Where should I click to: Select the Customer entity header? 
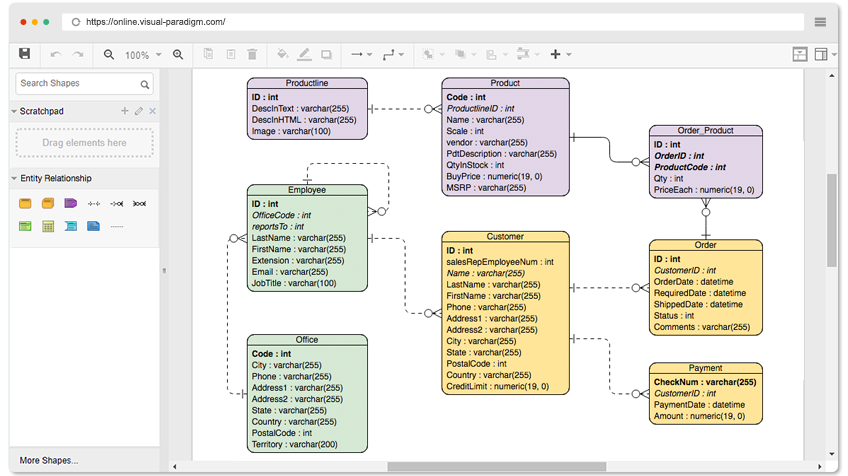[505, 237]
